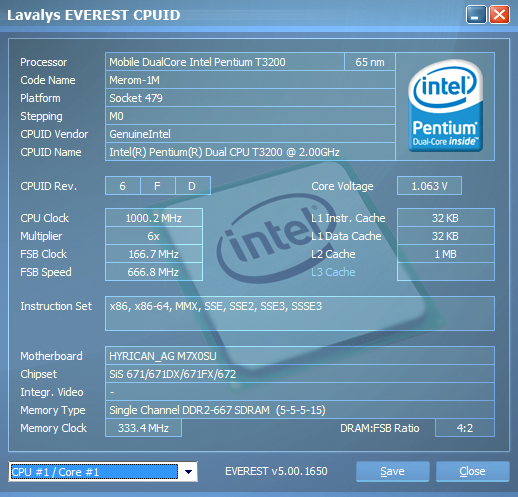The image size is (518, 497).
Task: Click the EVEREST v5.00.1650 version text
Action: 276,471
